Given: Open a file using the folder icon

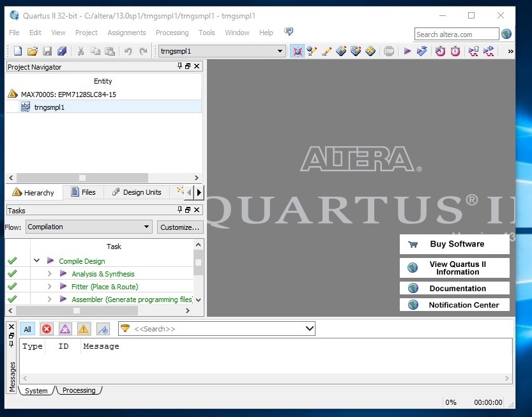Looking at the screenshot, I should coord(32,51).
